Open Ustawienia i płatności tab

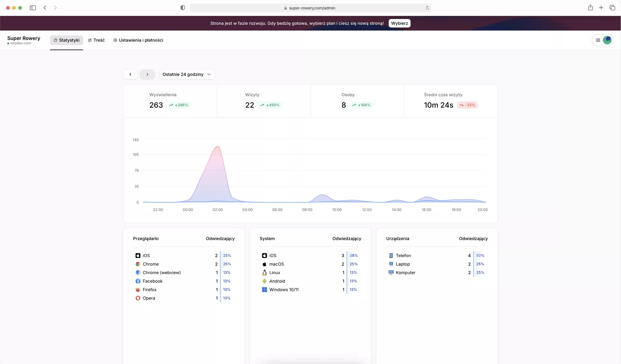tap(138, 40)
